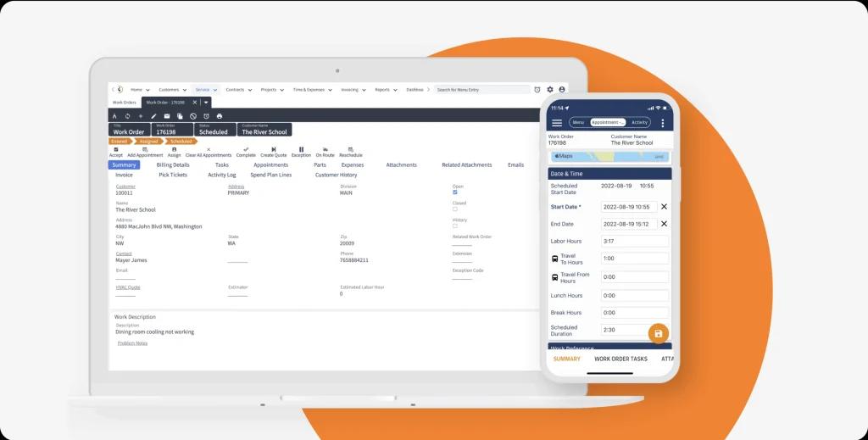
Task: Clear End Date with X on phone
Action: (664, 224)
